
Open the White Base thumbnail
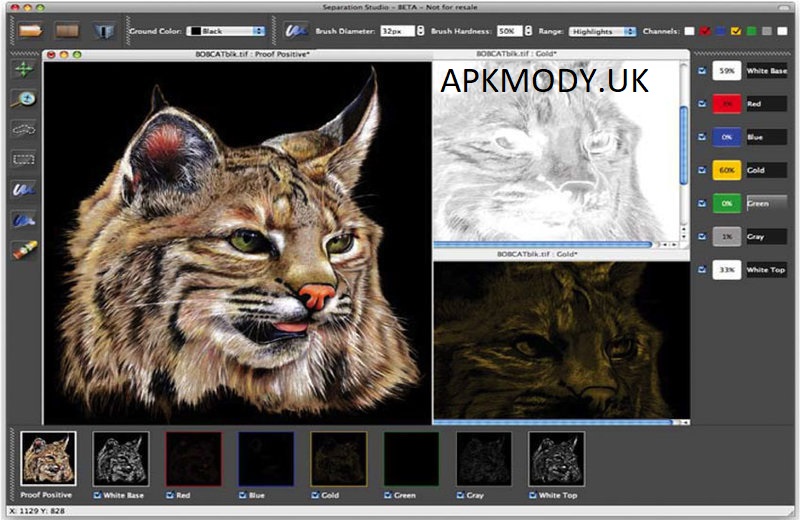121,458
